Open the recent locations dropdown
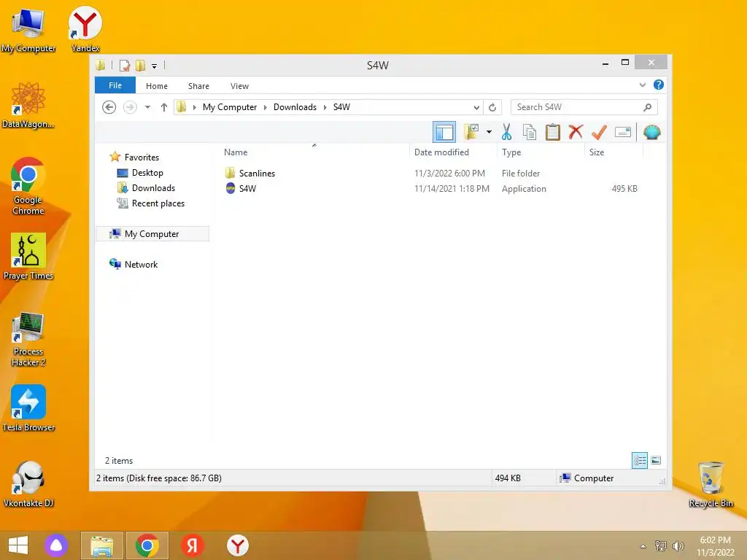 click(147, 107)
